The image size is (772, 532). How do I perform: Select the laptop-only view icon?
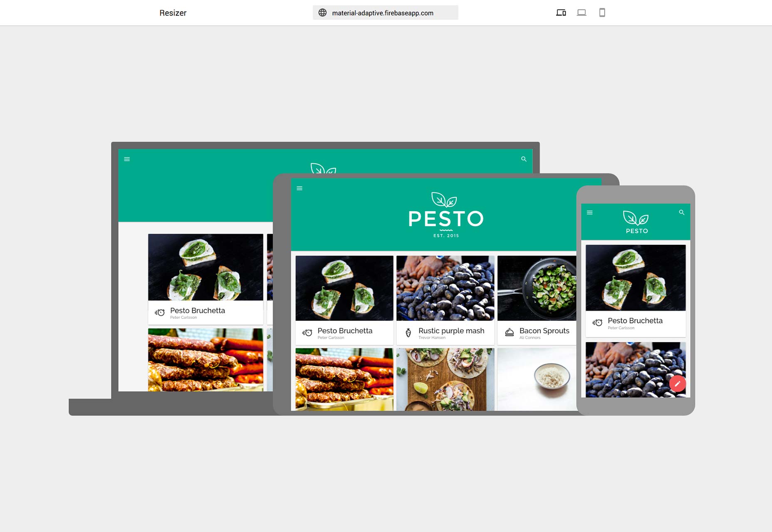[581, 13]
